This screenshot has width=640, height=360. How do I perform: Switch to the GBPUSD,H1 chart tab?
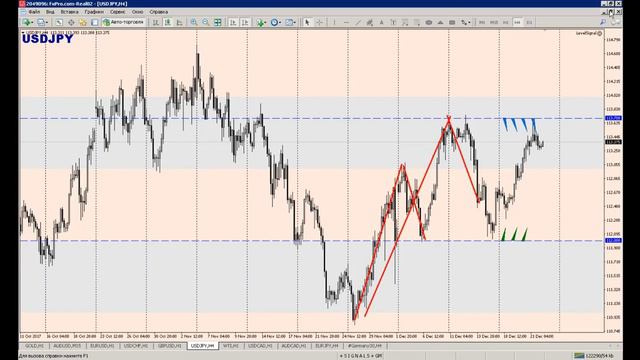tap(169, 346)
